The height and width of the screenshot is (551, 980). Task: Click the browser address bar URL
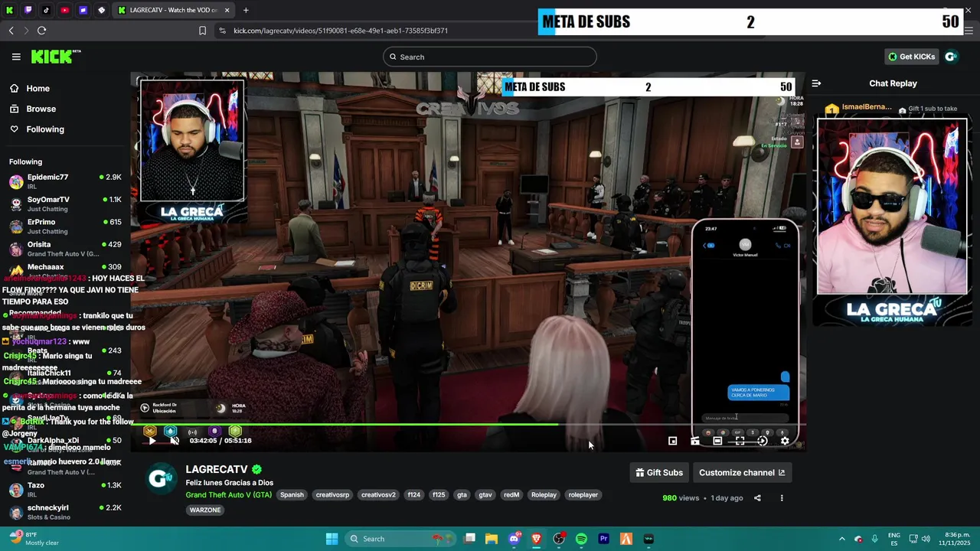click(341, 31)
